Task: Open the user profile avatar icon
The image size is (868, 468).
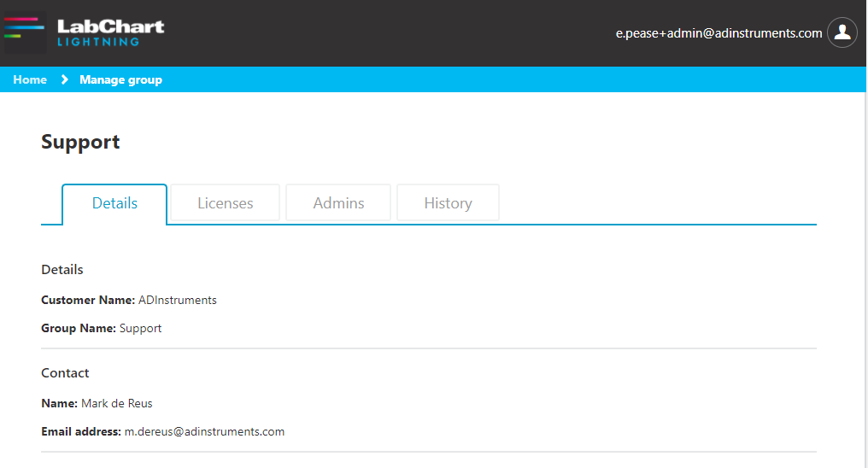Action: (842, 32)
